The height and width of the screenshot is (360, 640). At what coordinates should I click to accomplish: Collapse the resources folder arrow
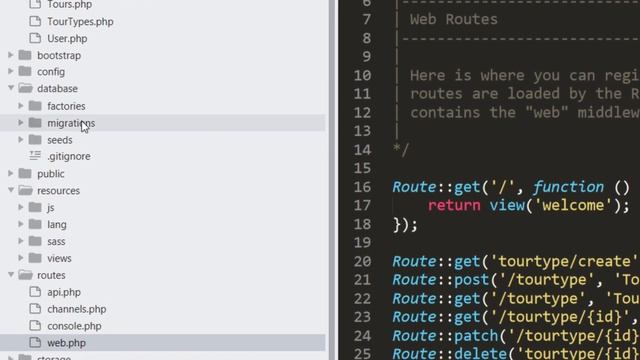[11, 190]
